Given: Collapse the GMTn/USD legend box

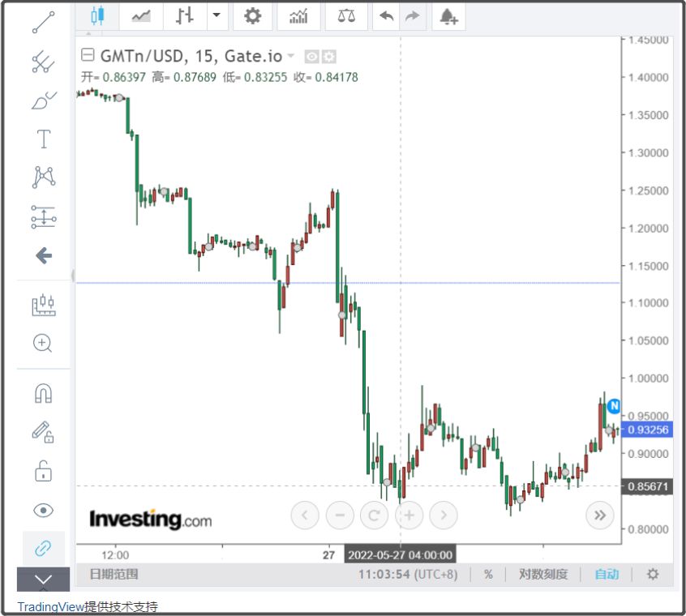Looking at the screenshot, I should tap(88, 54).
